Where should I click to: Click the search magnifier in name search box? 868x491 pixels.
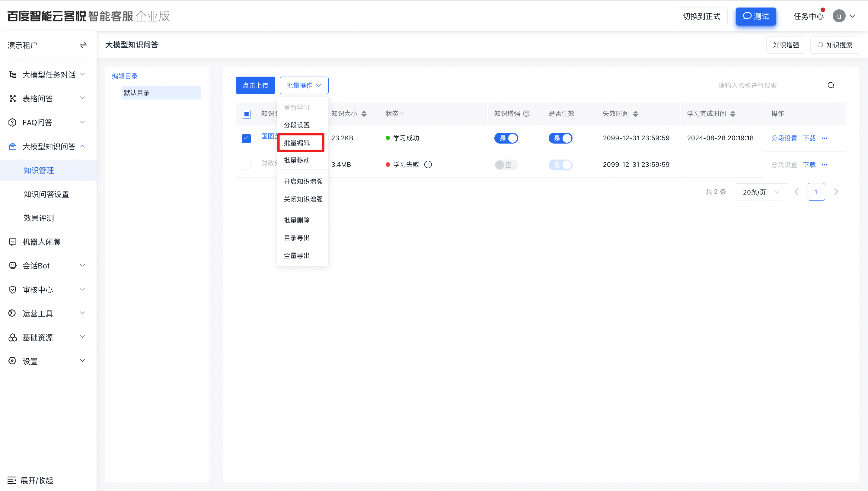831,85
